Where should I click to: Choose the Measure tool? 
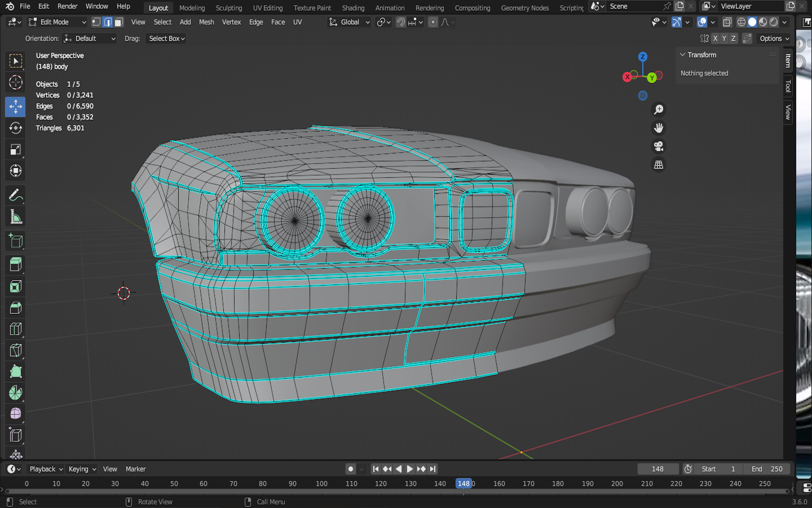(15, 217)
